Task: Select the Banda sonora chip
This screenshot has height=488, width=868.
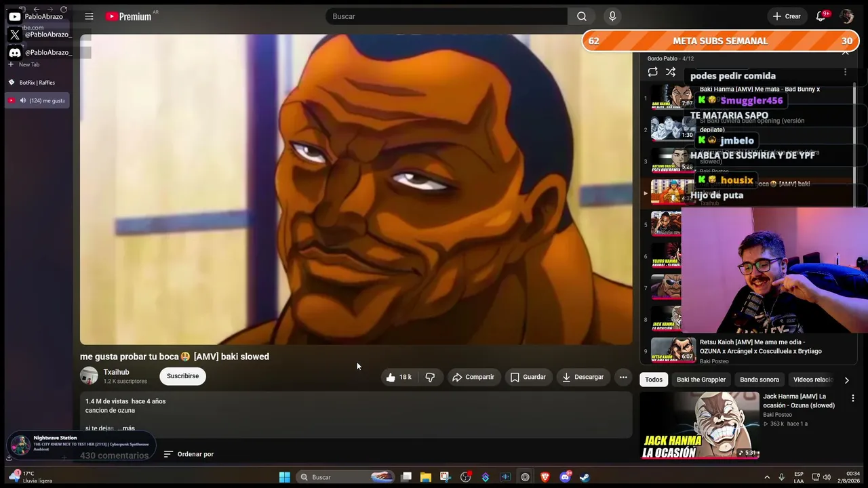Action: point(759,380)
